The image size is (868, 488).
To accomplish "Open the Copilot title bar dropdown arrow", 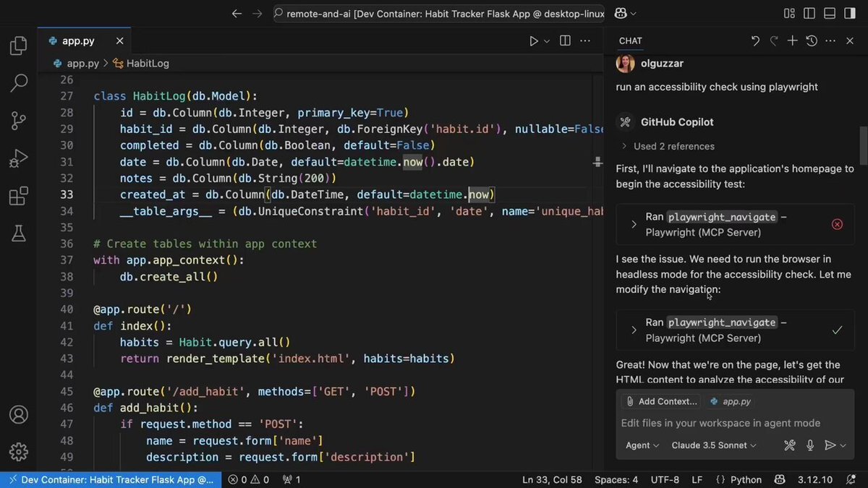I will 634,14.
